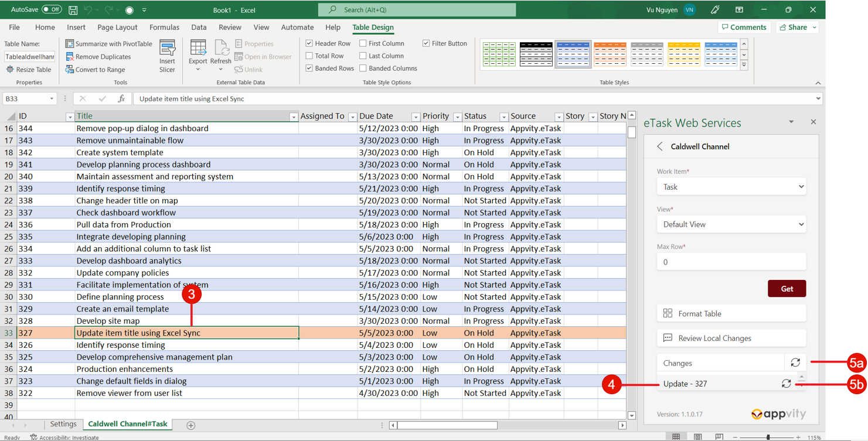868x441 pixels.
Task: Open the Insert Slicer tool
Action: point(168,54)
